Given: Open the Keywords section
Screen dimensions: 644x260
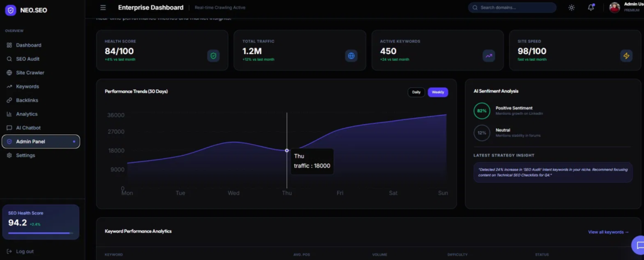Looking at the screenshot, I should pyautogui.click(x=41, y=87).
